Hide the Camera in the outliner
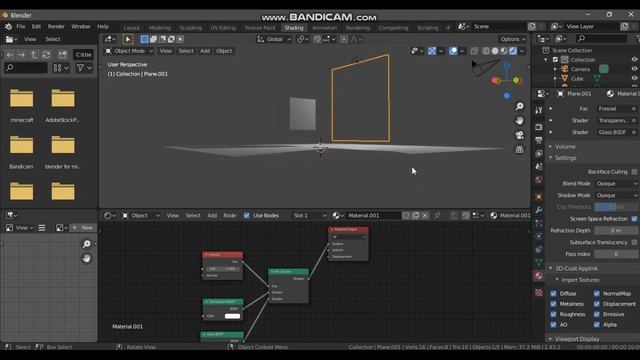This screenshot has width=640, height=360. [634, 69]
